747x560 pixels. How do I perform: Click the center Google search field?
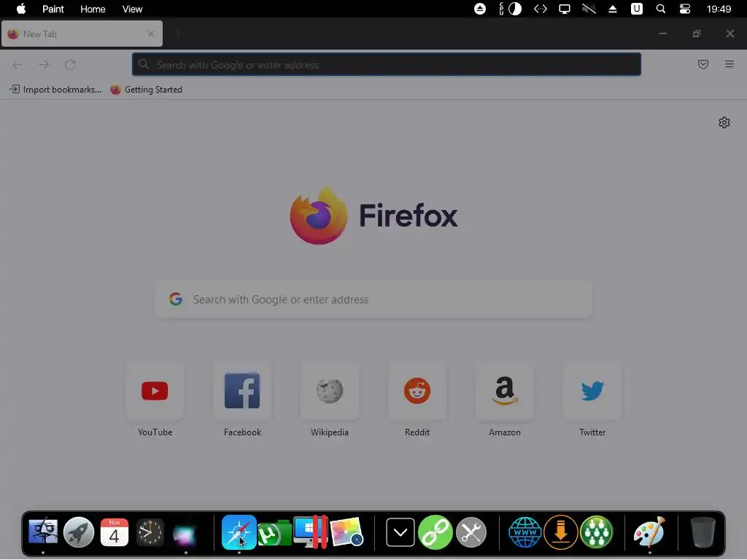pyautogui.click(x=373, y=300)
